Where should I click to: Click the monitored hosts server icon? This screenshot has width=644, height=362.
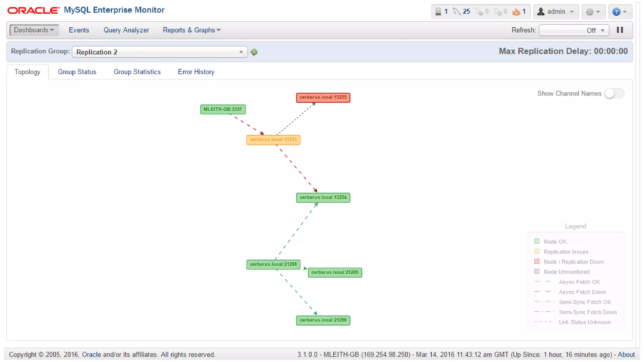click(x=438, y=12)
